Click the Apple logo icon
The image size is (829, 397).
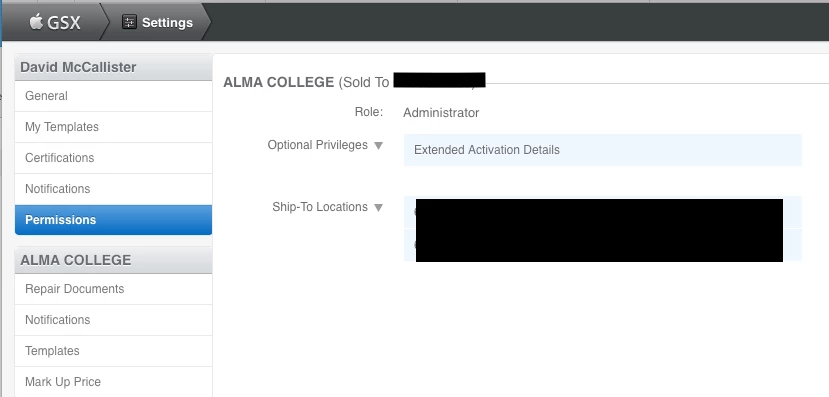pos(36,22)
